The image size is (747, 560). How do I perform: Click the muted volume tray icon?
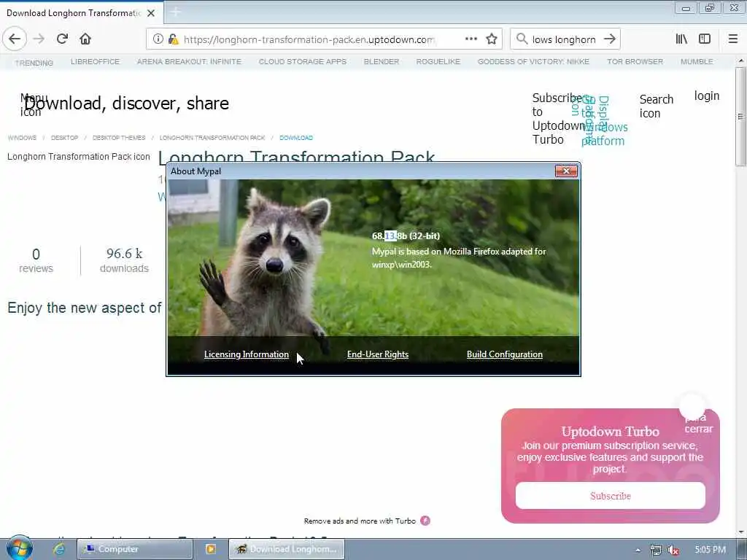[x=673, y=550]
